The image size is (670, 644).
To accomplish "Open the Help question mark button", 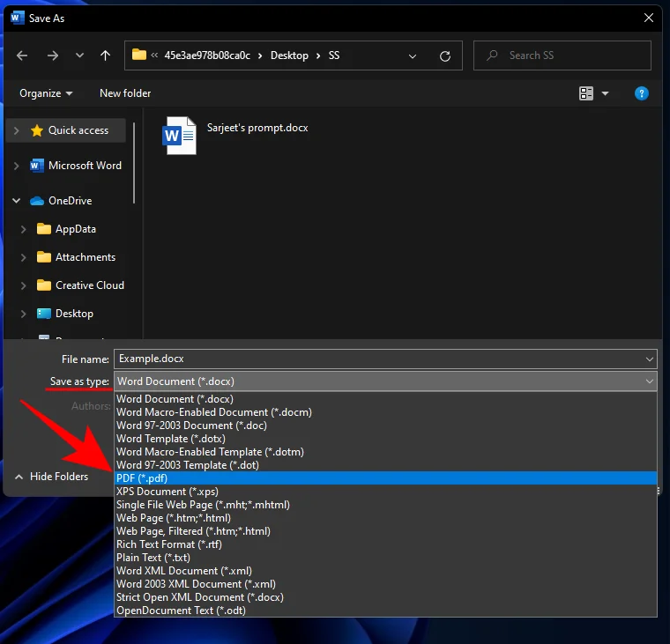I will pos(642,93).
